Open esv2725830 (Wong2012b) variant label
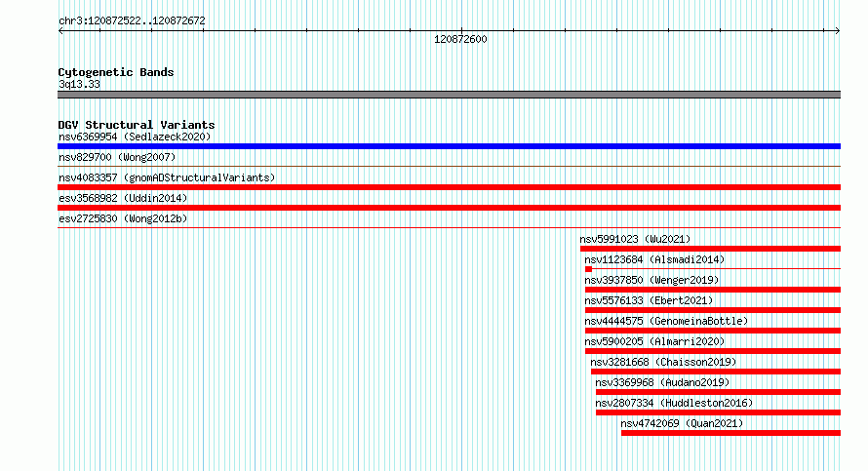 123,218
